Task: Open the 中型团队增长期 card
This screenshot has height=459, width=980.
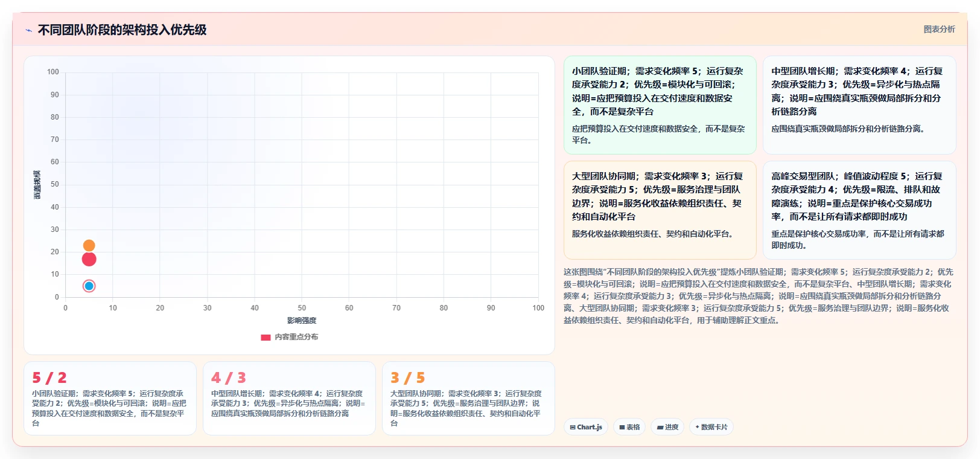Action: click(x=859, y=105)
